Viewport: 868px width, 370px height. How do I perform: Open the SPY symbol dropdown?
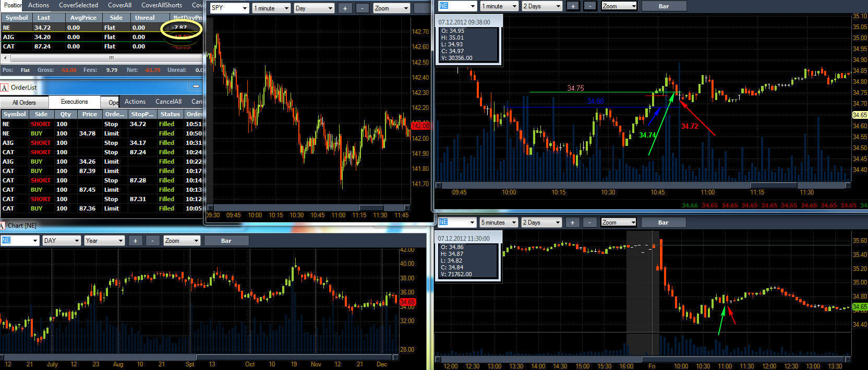coord(230,8)
